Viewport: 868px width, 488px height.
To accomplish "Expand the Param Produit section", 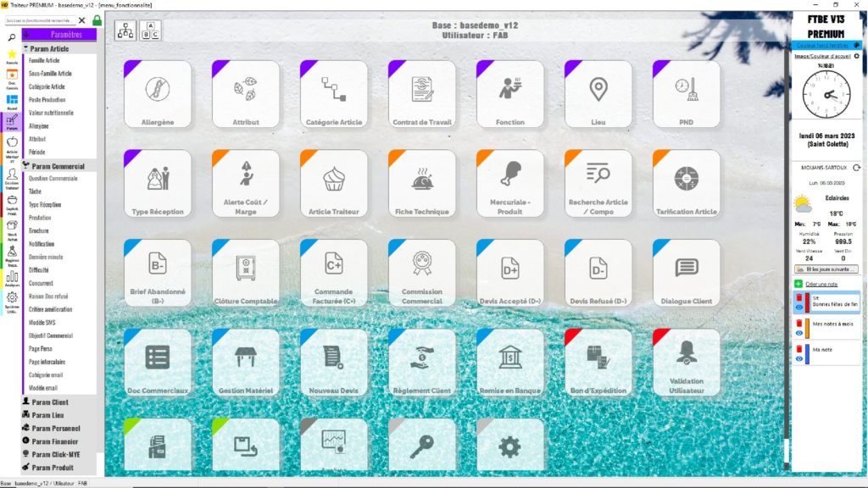I will tap(59, 468).
